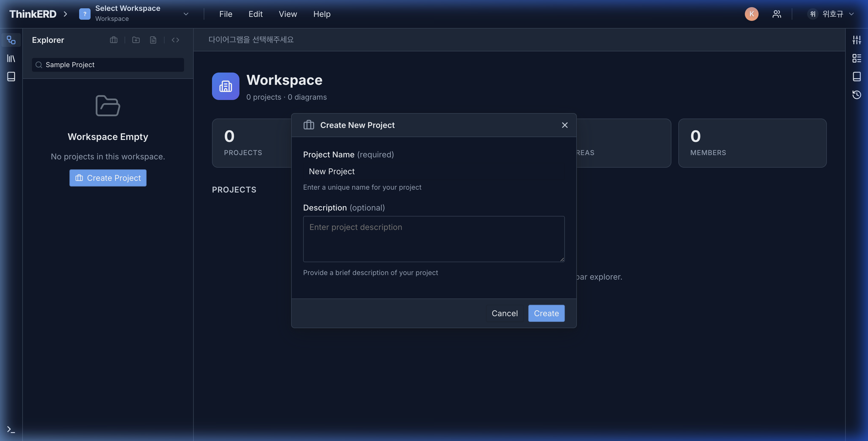Click the Create Project button in Explorer
Image resolution: width=868 pixels, height=441 pixels.
(108, 178)
